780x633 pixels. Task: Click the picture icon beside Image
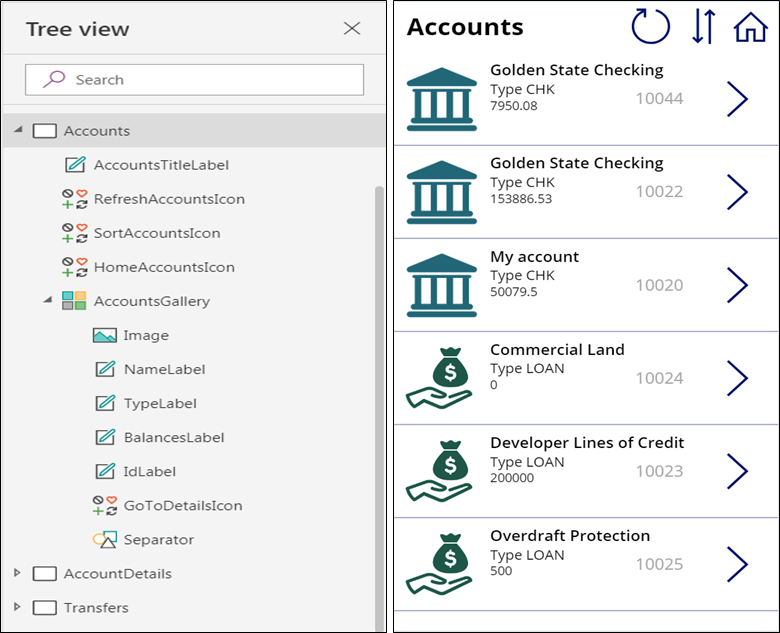104,335
